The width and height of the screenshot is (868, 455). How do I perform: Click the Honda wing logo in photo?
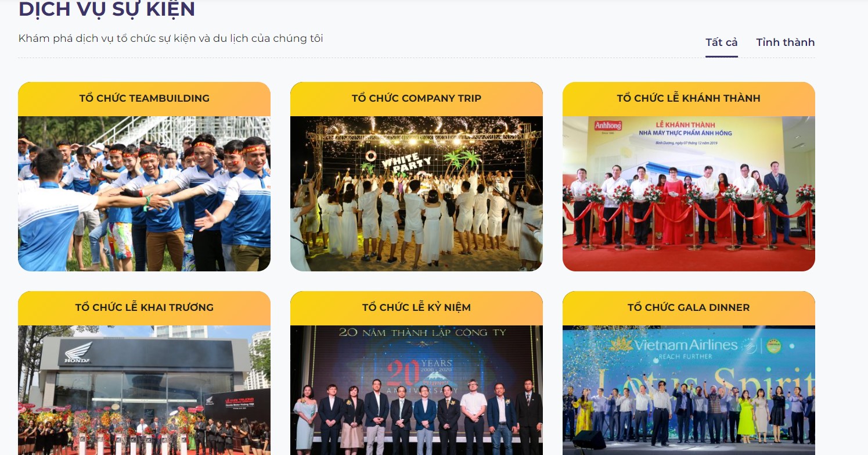78,354
